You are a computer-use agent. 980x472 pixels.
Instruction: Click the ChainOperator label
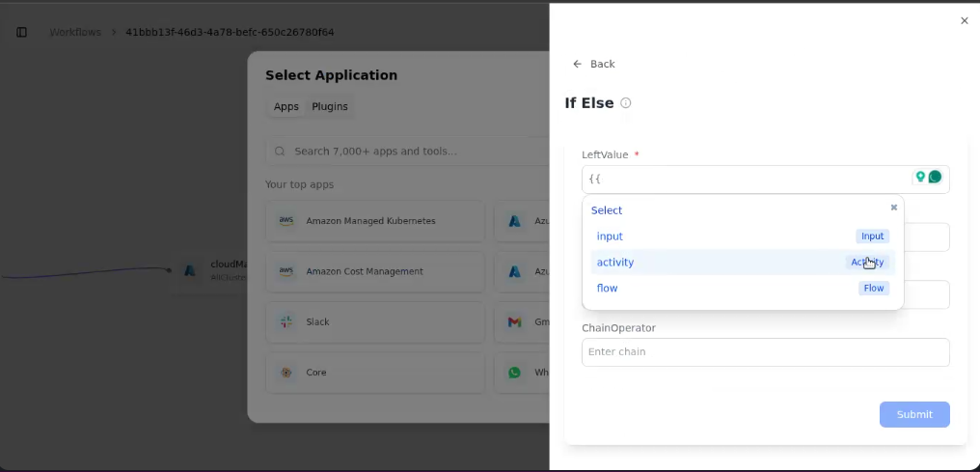(x=618, y=327)
